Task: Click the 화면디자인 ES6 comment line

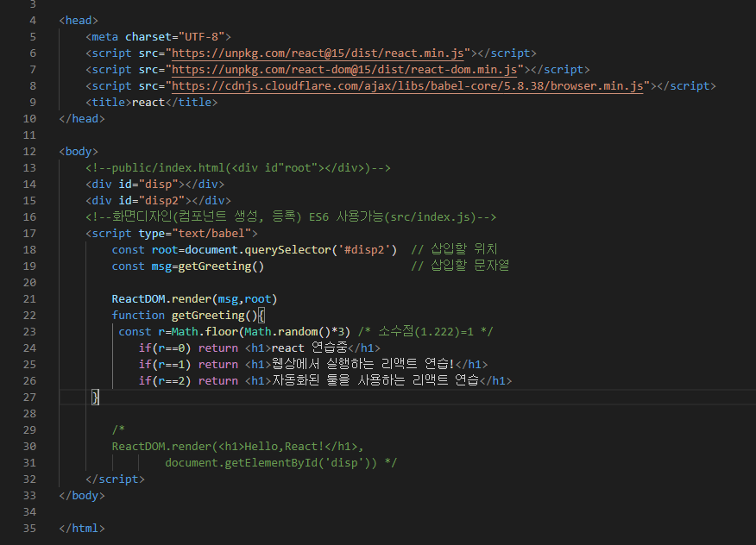Action: (x=291, y=216)
